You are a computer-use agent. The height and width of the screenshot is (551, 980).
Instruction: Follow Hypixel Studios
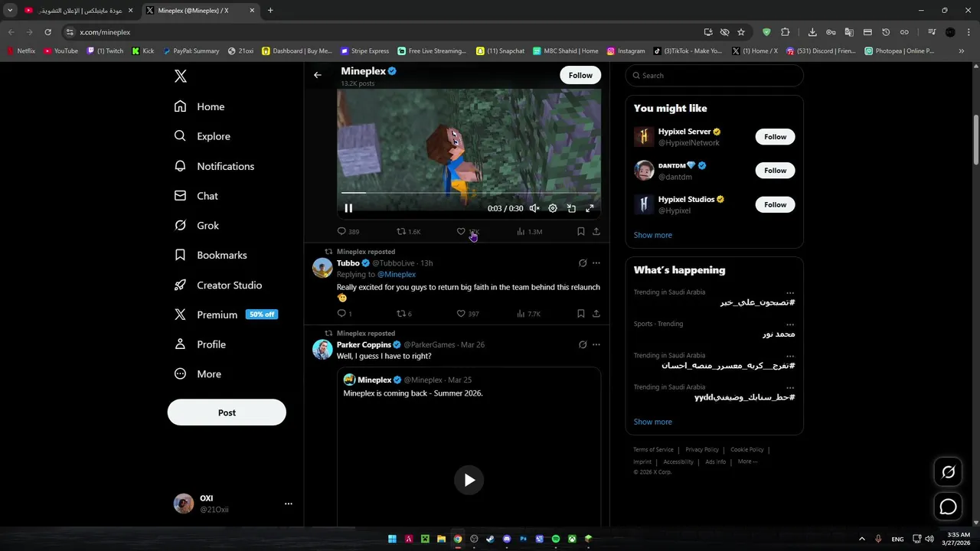coord(775,204)
